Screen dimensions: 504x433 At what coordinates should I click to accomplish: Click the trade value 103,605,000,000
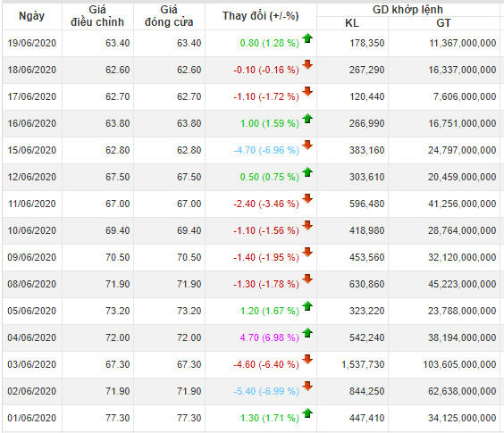(459, 364)
